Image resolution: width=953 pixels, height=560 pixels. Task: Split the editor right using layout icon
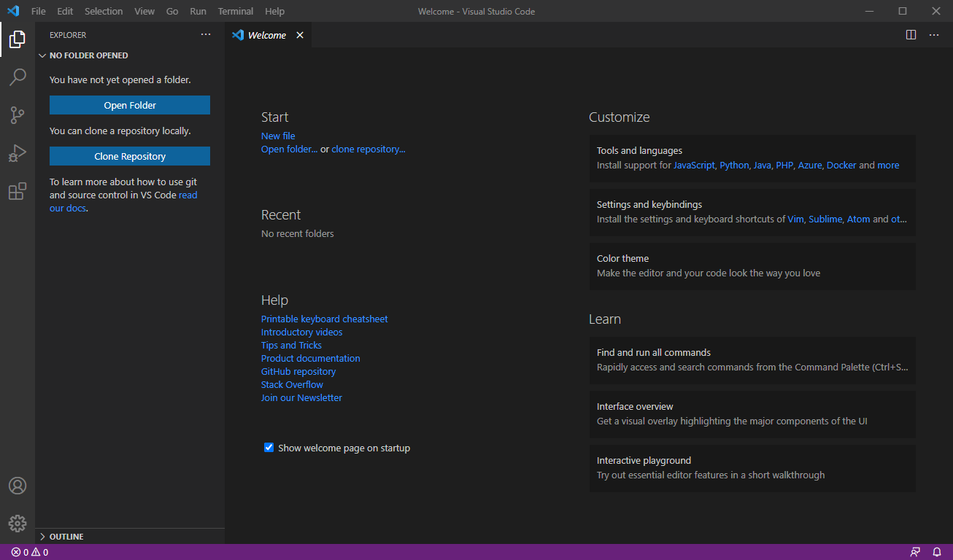[x=911, y=35]
